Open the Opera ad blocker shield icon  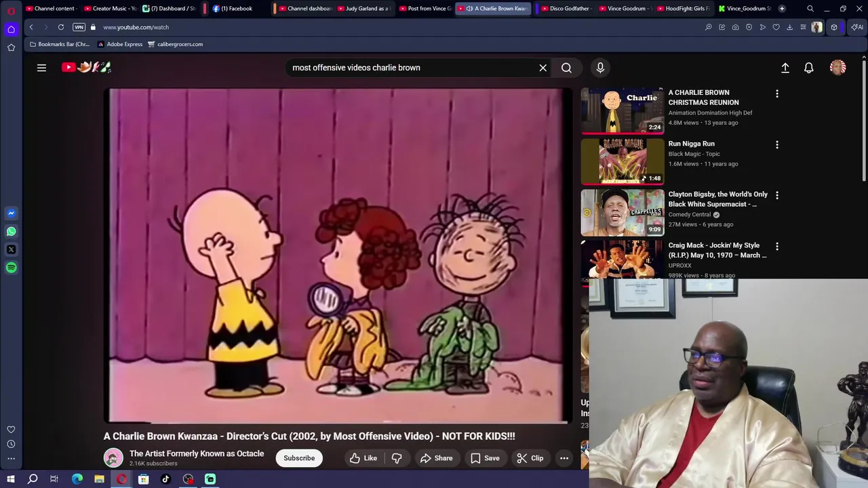tap(749, 27)
